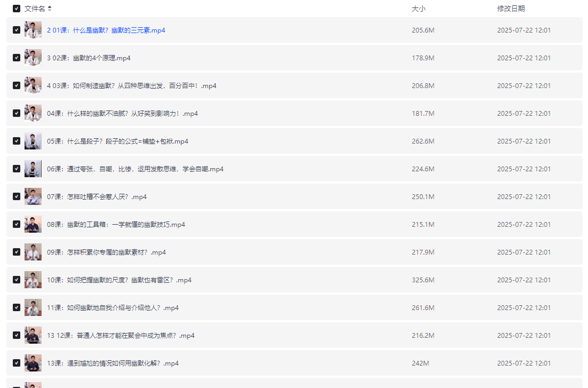Screen dimensions: 588x388
Task: Click the 06课 通过夸张 video thumbnail
Action: pos(33,169)
